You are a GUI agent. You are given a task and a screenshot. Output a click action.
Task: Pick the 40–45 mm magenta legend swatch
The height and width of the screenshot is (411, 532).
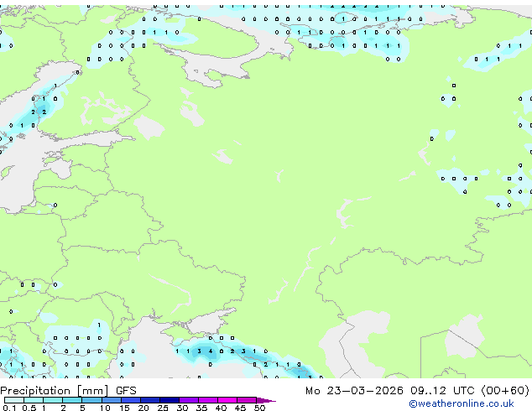click(x=227, y=400)
